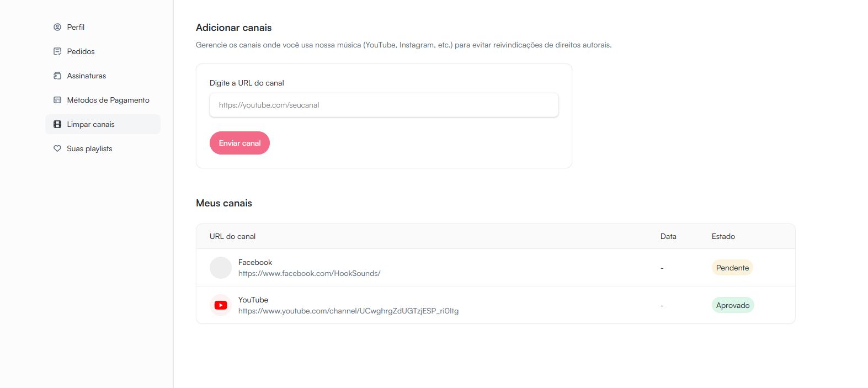Click the Estado column header
Viewport: 868px width, 388px height.
click(x=723, y=236)
